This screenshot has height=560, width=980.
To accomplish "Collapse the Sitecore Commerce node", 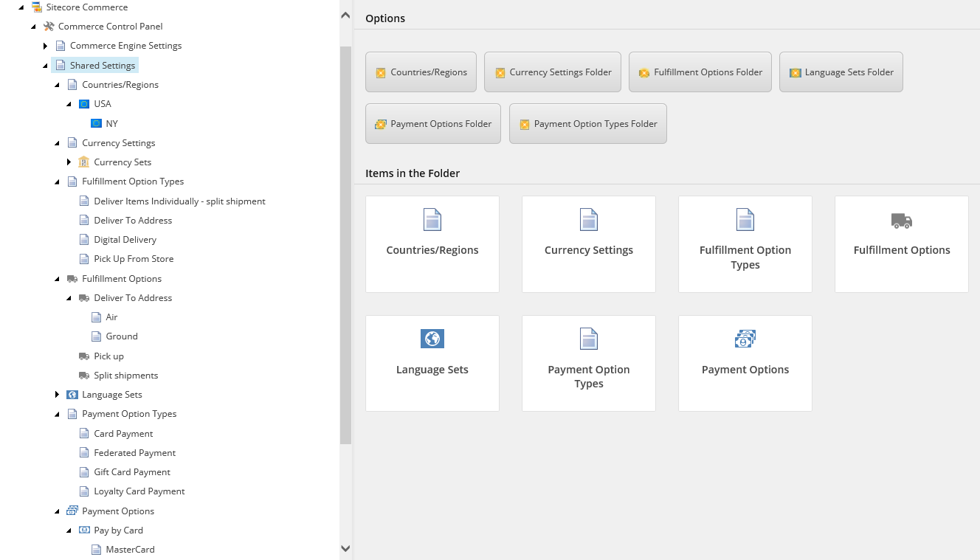I will coord(21,7).
